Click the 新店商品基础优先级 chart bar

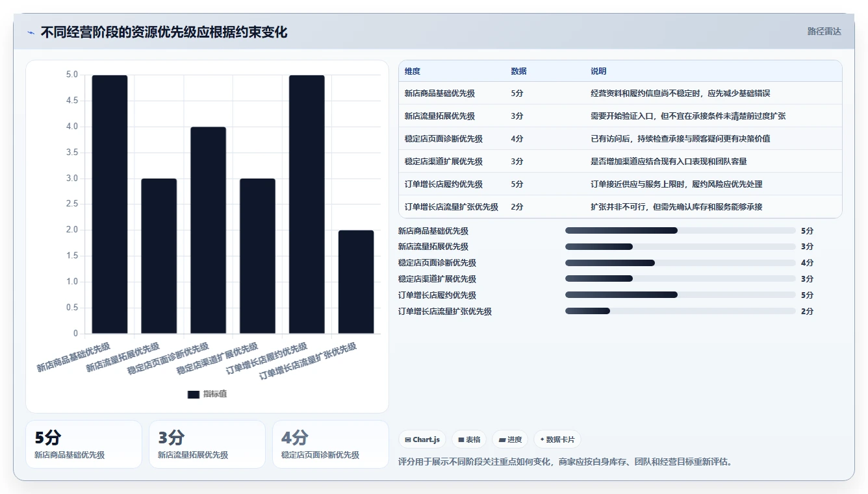[110, 204]
